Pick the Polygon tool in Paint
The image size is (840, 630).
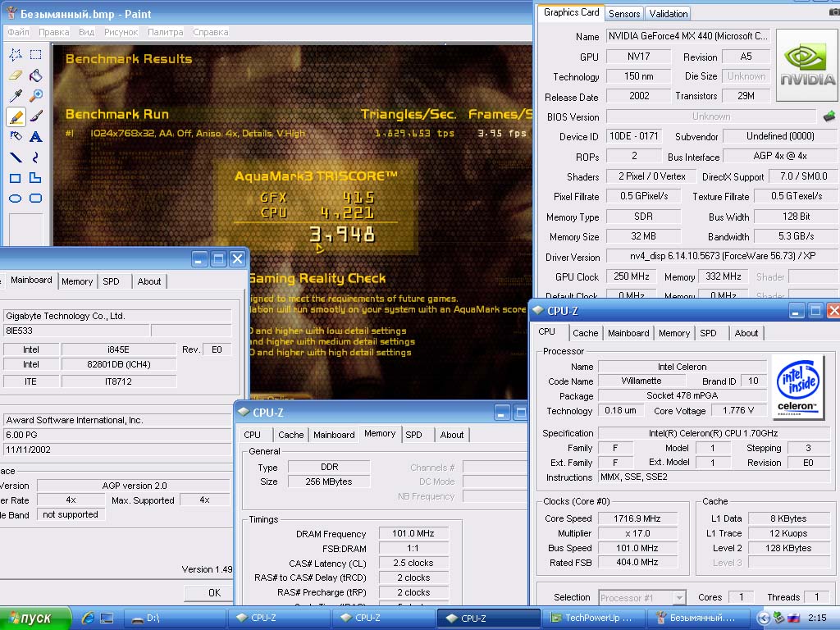36,178
